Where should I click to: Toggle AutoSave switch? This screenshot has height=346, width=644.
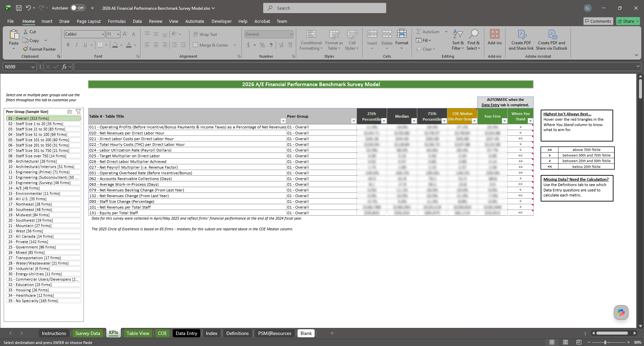coord(78,8)
